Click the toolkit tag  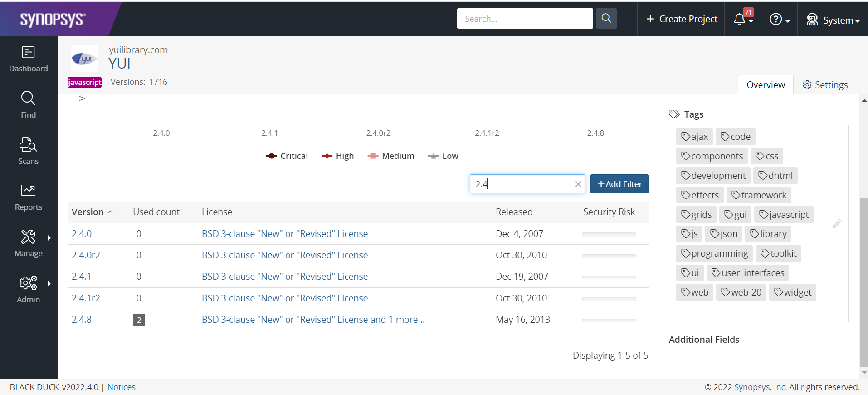[x=778, y=254]
